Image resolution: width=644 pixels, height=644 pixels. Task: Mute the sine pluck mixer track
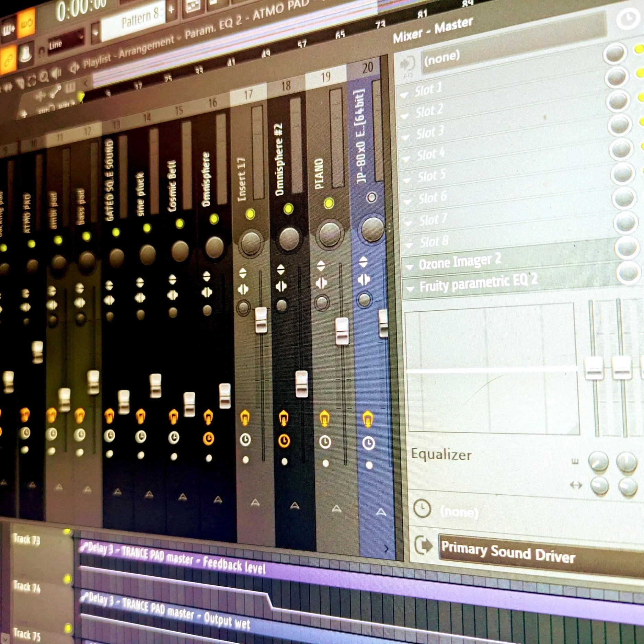[147, 228]
